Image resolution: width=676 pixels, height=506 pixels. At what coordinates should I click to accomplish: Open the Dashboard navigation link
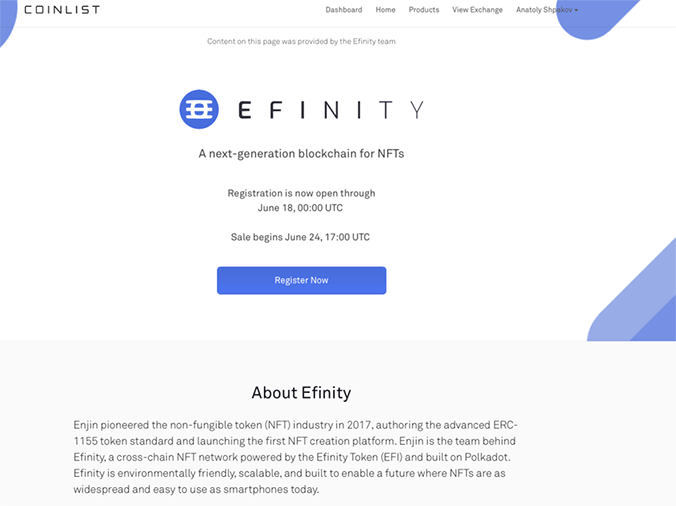pos(344,10)
